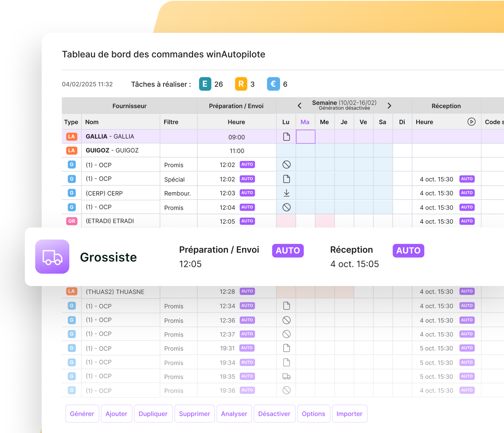This screenshot has height=433, width=504.
Task: Click the blue euro tasks badge
Action: coord(273,84)
